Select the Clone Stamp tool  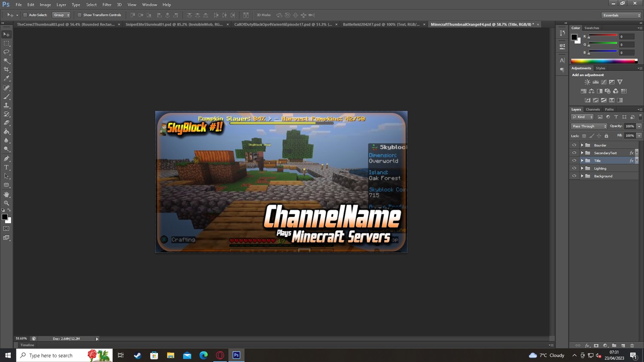coord(6,106)
